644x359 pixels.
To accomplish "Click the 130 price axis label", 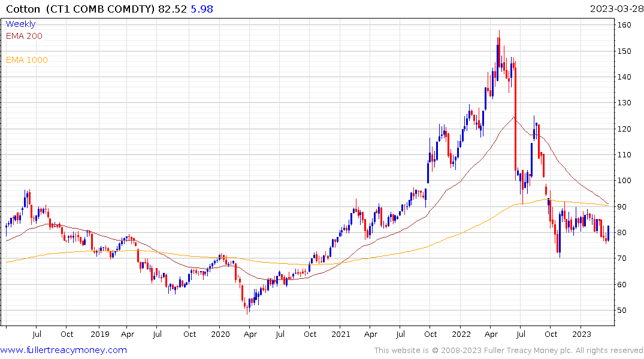I will 624,103.
